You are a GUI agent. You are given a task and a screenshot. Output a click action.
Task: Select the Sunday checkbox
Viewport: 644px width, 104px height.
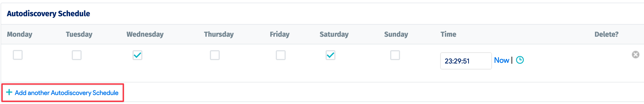pos(395,55)
